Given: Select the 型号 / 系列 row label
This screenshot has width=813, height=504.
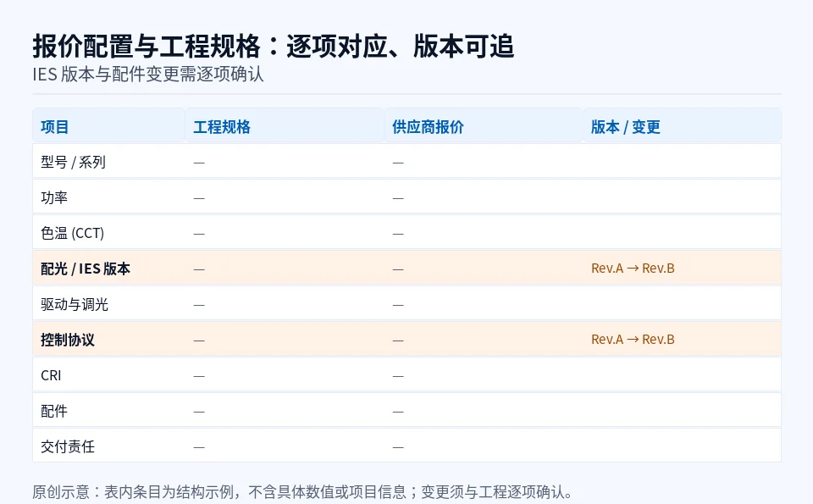Looking at the screenshot, I should (73, 163).
